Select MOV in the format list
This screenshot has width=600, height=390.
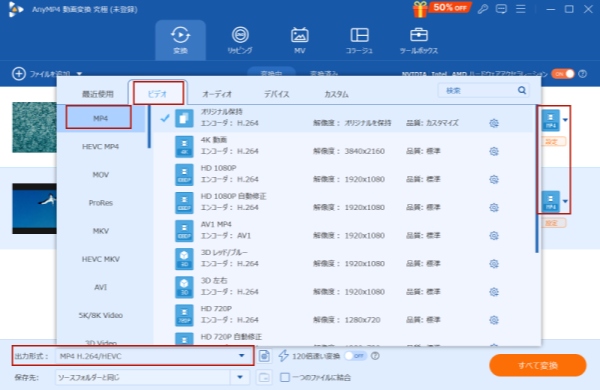(101, 175)
